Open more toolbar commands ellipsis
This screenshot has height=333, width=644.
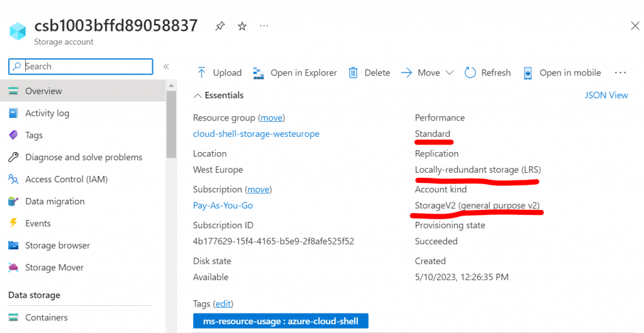tap(620, 73)
